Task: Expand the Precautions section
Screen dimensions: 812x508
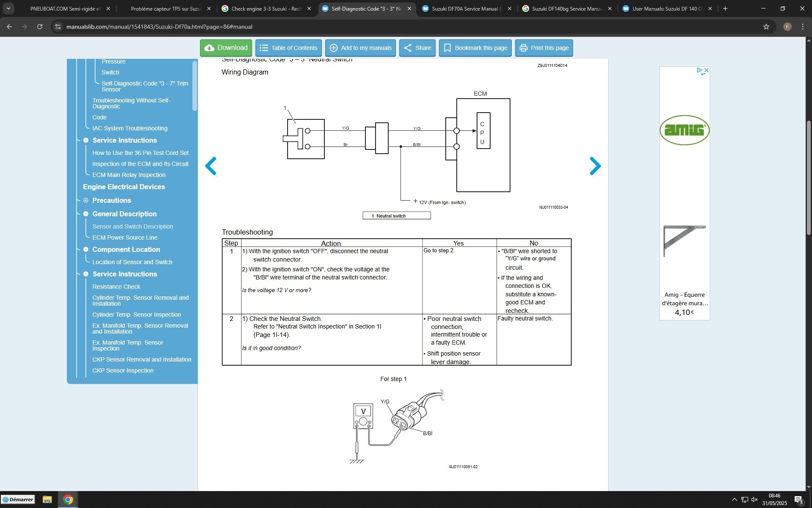Action: click(86, 200)
